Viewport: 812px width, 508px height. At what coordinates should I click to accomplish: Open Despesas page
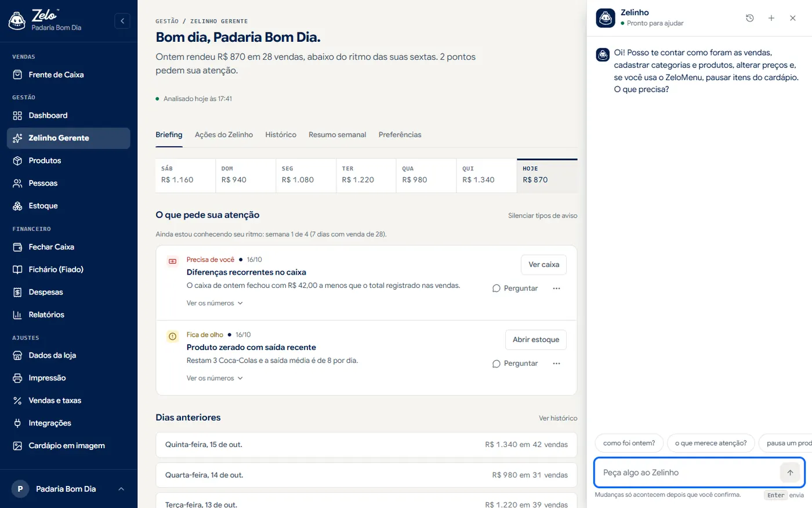(x=68, y=293)
